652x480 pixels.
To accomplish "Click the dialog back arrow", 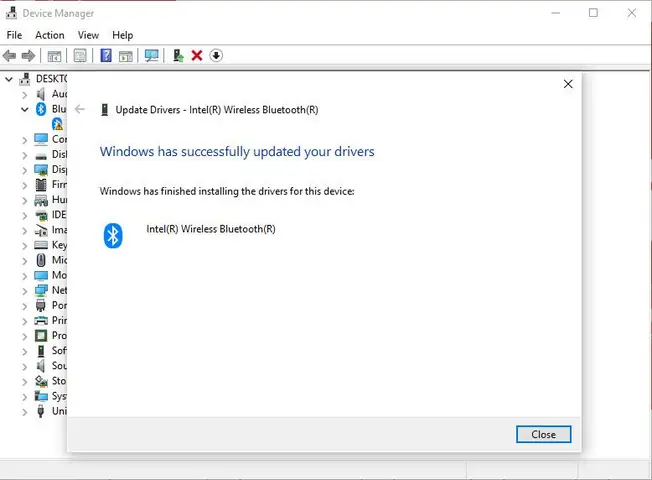I will tap(80, 109).
